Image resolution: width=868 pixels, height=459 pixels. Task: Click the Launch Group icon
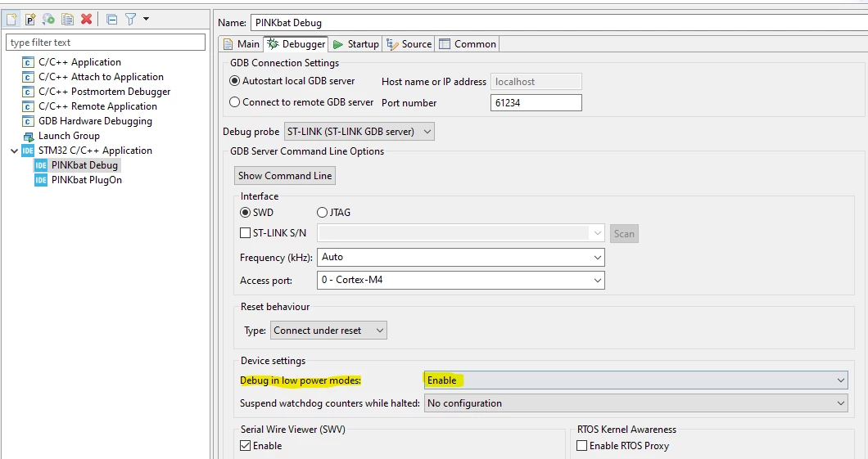point(28,136)
